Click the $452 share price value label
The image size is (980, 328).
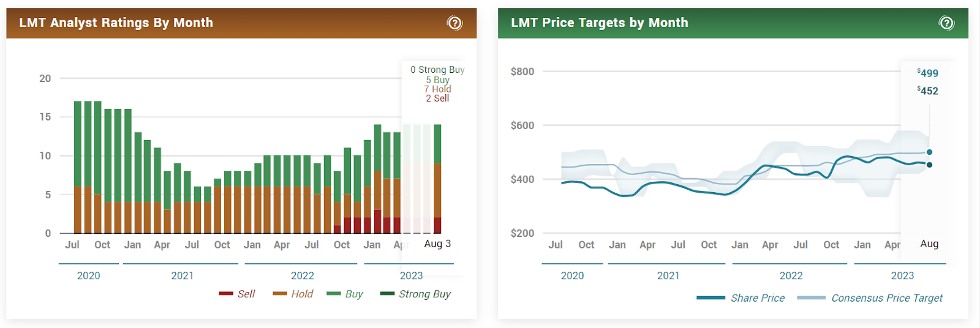coord(927,91)
